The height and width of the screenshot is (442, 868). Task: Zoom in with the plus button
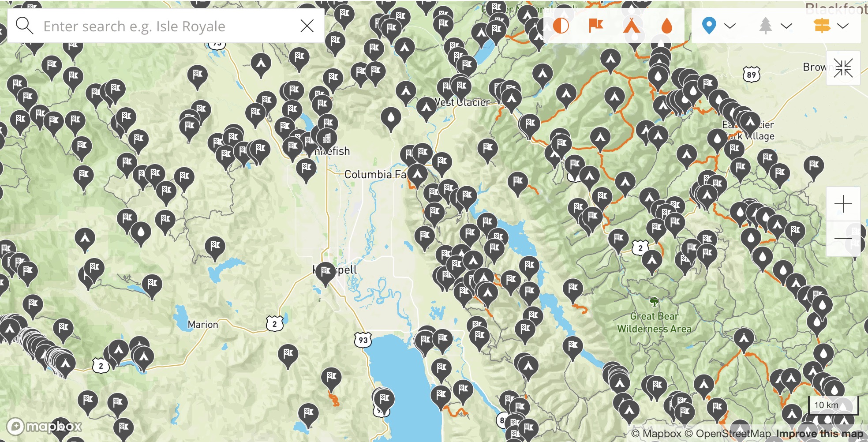tap(843, 204)
